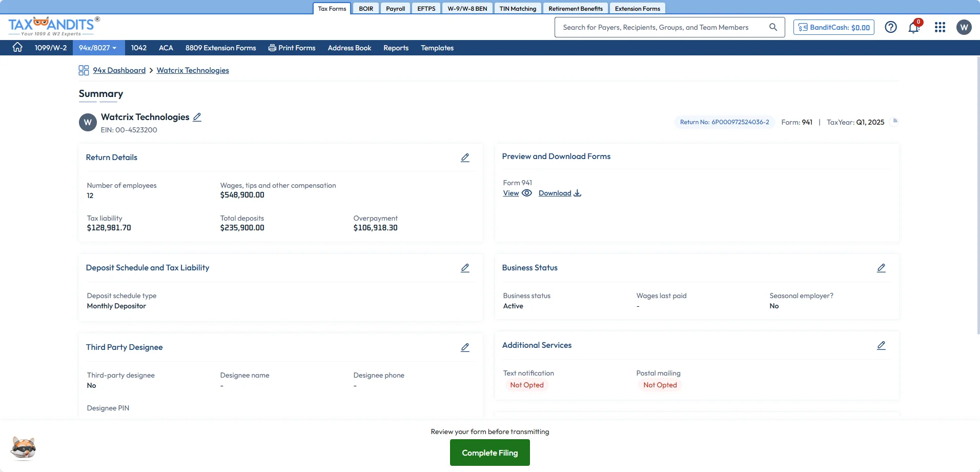
Task: Open the Templates menu
Action: [437, 48]
